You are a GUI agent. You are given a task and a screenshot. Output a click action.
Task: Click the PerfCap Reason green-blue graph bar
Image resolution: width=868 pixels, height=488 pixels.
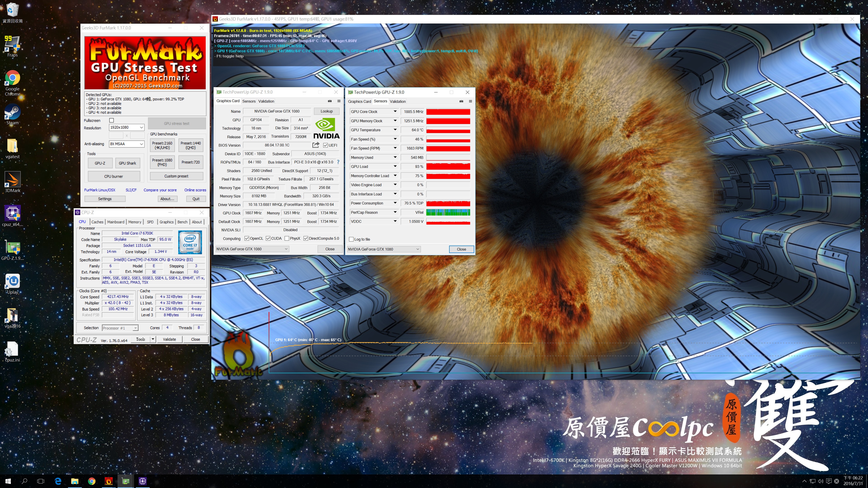[x=448, y=212]
